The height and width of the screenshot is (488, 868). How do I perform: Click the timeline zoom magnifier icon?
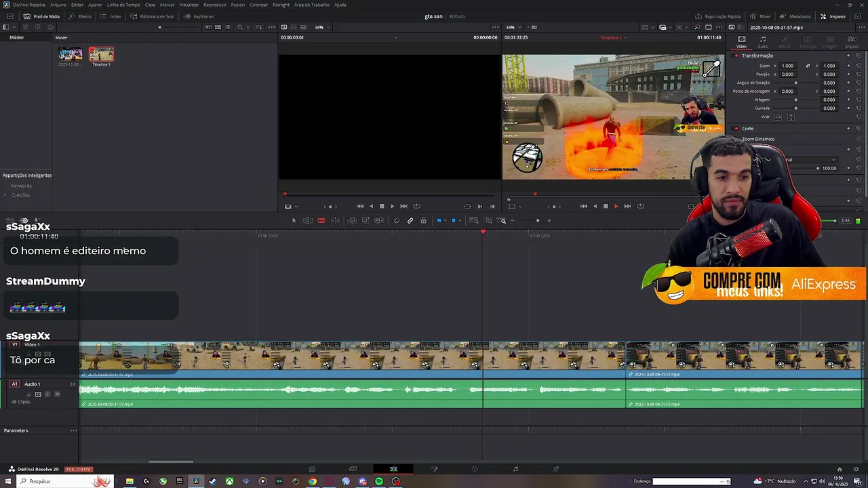[502, 220]
